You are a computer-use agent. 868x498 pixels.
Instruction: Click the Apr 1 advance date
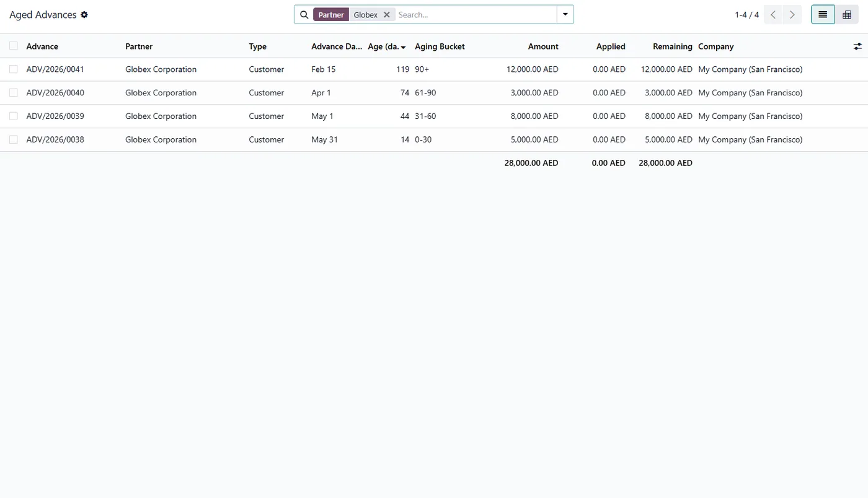[321, 93]
